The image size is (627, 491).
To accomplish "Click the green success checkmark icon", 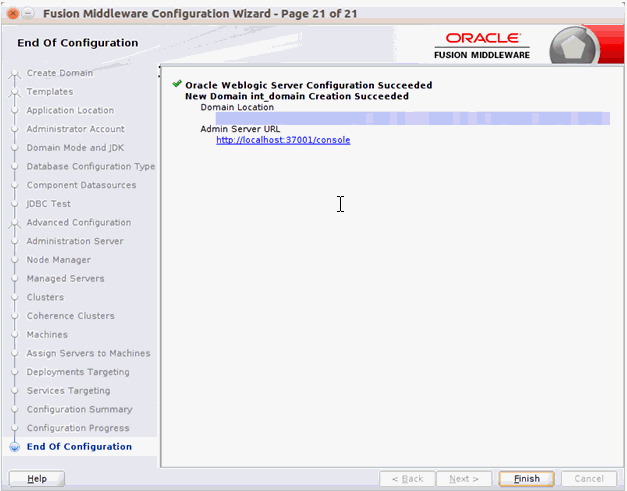I will coord(177,84).
